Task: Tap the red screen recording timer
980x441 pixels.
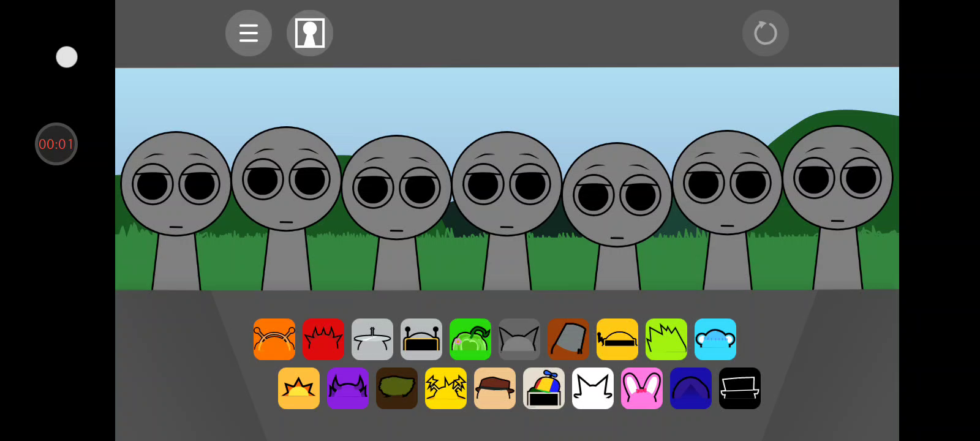Action: [56, 144]
